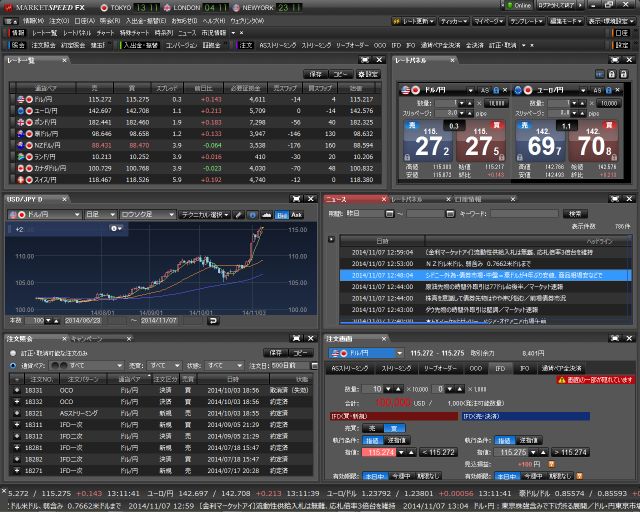Select the 訂正・取消可能な注文のみ radio button
The width and height of the screenshot is (640, 512).
[x=13, y=353]
